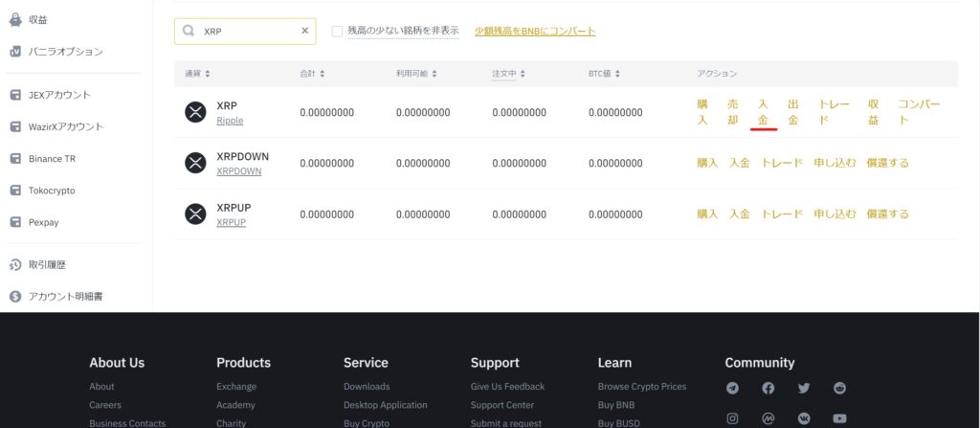Open Support Center footer link
The height and width of the screenshot is (428, 980).
pos(502,405)
